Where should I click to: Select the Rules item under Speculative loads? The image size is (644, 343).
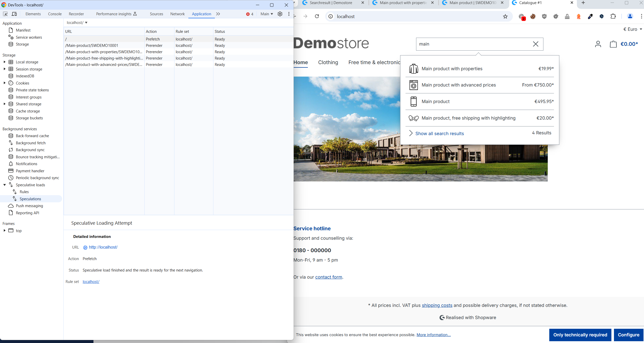tap(24, 192)
